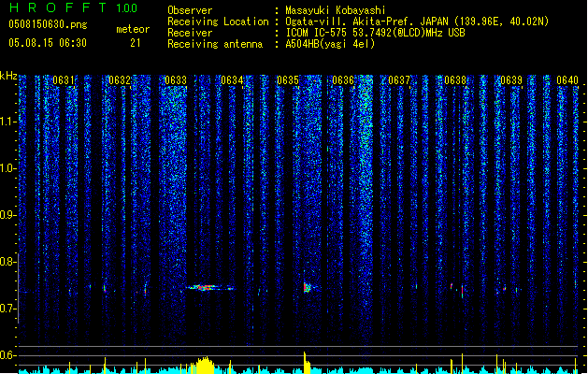Click the Receiving Location label
The height and width of the screenshot is (374, 588).
[x=218, y=22]
